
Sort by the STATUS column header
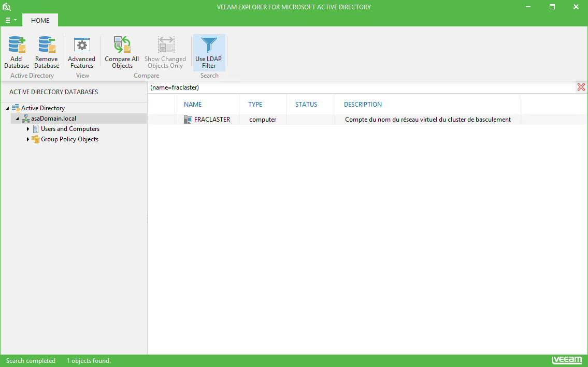306,104
